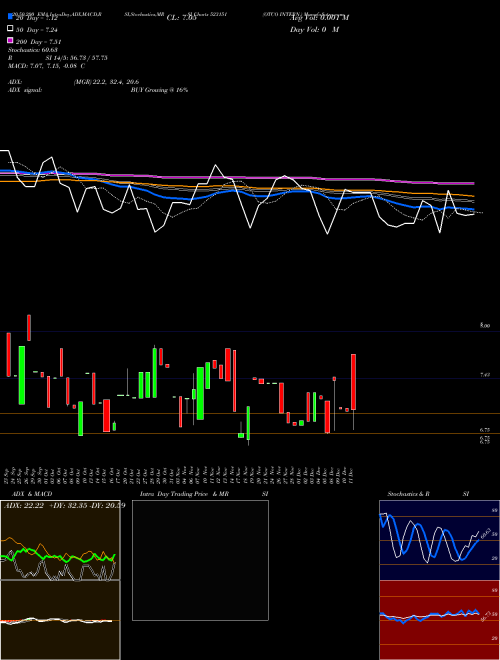500x660 pixels.
Task: Click the 'Stochastics & R' panel title
Action: 409,494
